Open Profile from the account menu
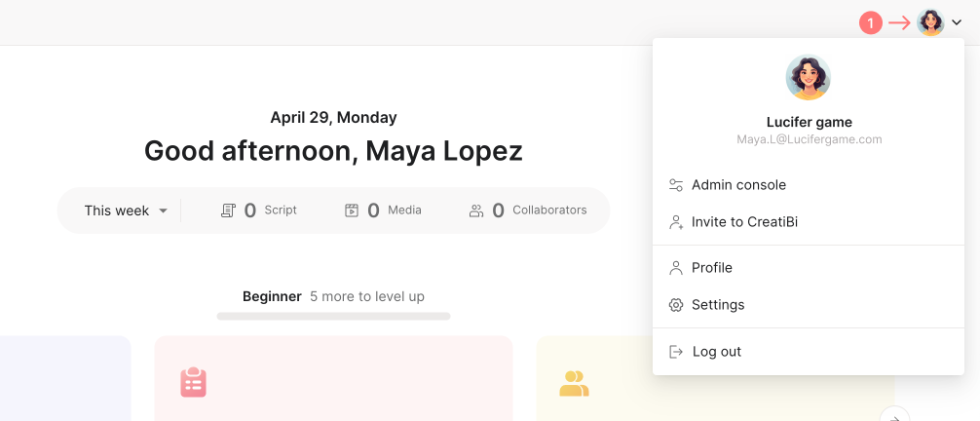 [x=711, y=268]
